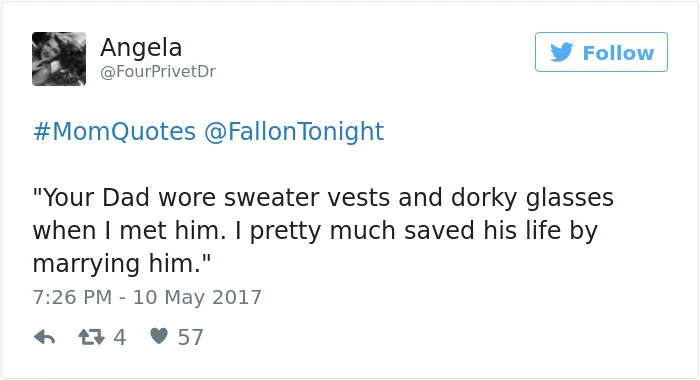Viewport: 700px width, 380px height.
Task: View the 57 likes count
Action: [191, 337]
